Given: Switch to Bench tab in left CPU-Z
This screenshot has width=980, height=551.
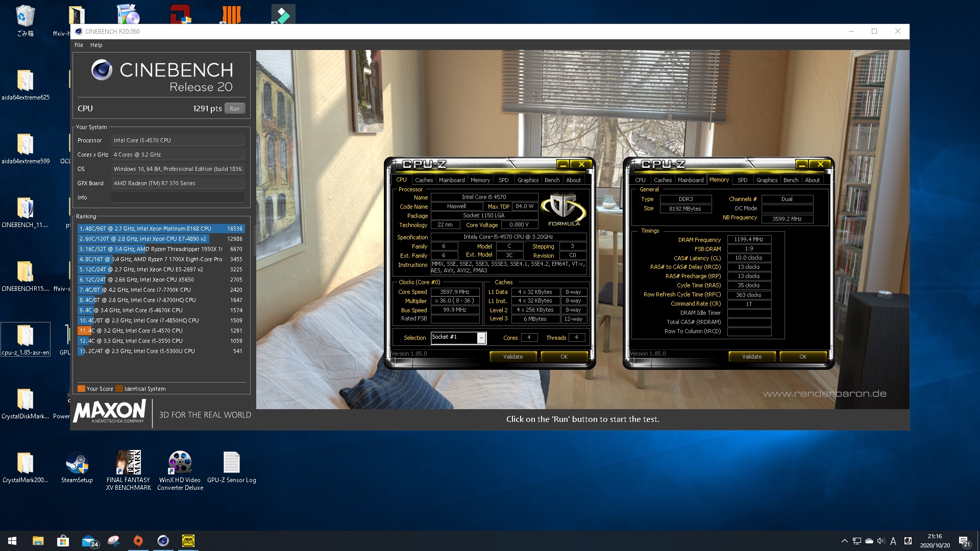Looking at the screenshot, I should pos(552,180).
